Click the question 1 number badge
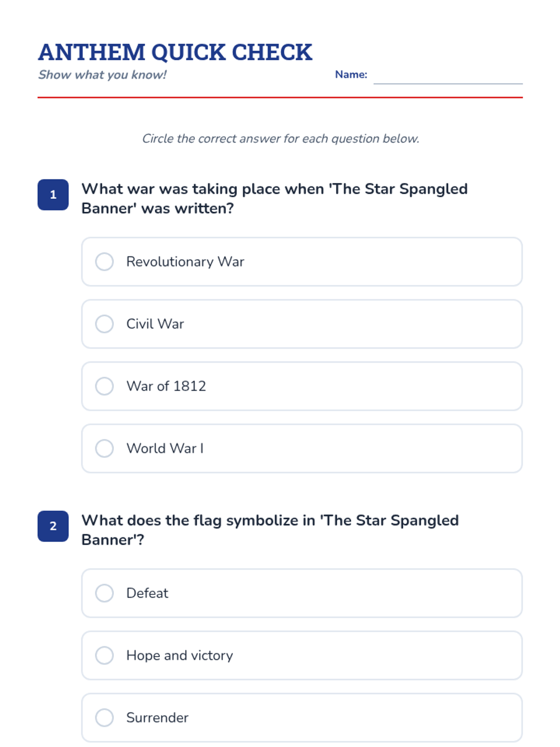 pyautogui.click(x=53, y=195)
